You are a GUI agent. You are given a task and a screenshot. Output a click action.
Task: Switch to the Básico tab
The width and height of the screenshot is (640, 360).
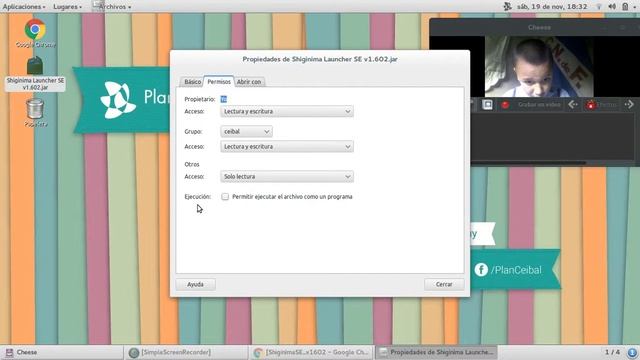tap(192, 82)
